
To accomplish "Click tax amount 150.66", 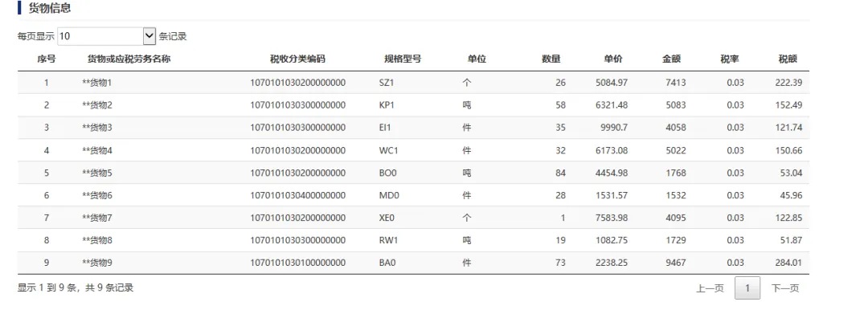I will pos(789,150).
